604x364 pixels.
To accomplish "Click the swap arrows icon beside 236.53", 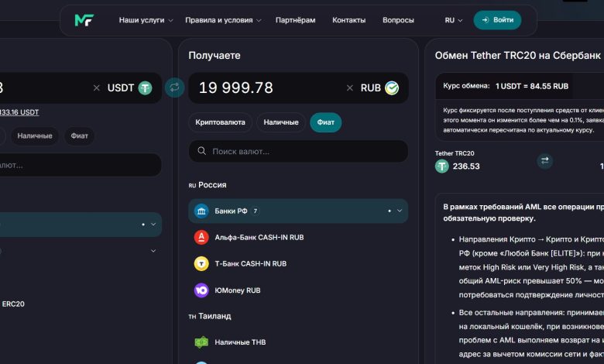I will 544,161.
